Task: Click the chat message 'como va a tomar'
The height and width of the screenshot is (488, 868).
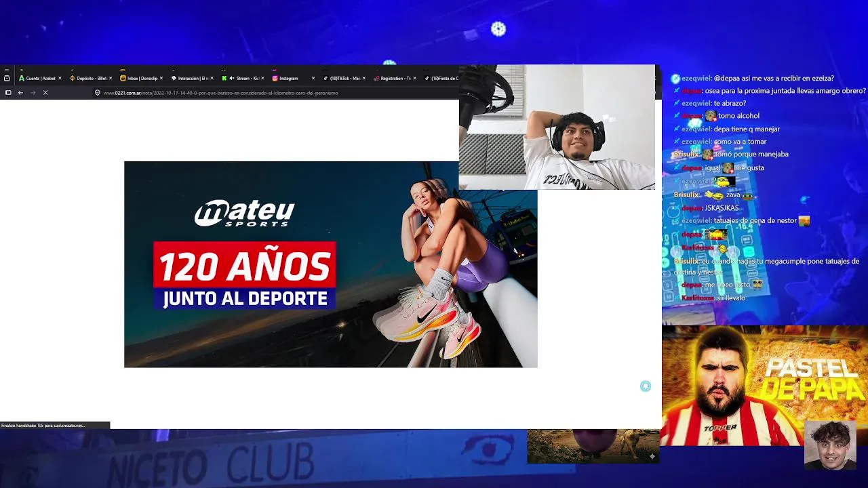Action: [740, 142]
